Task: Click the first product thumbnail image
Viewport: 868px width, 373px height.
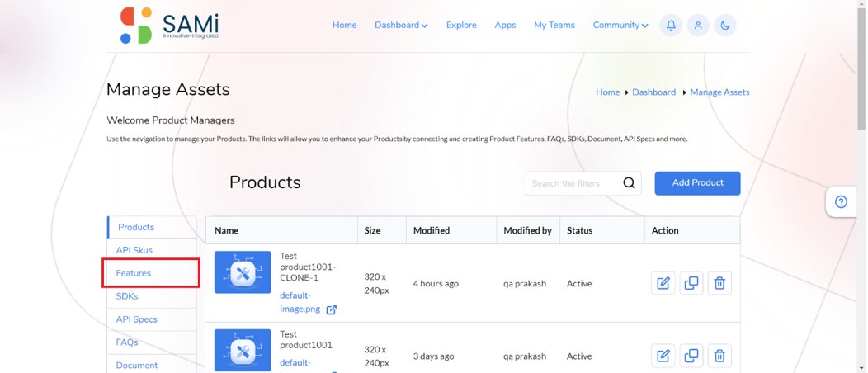Action: pos(243,272)
